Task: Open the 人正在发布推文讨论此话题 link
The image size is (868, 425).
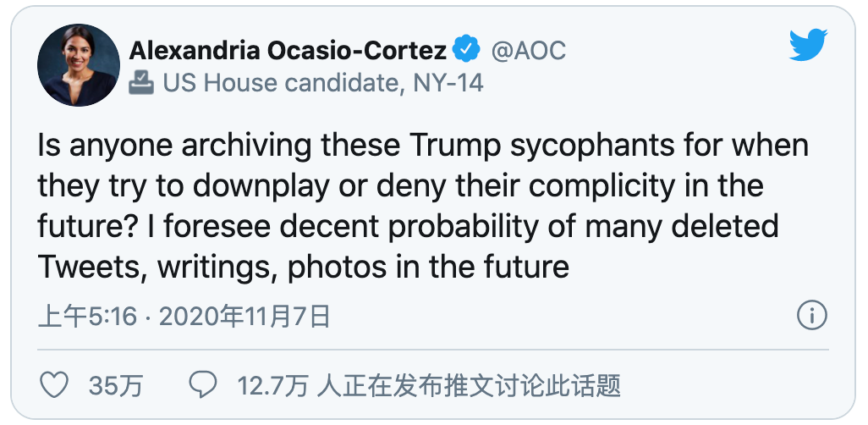Action: point(469,386)
